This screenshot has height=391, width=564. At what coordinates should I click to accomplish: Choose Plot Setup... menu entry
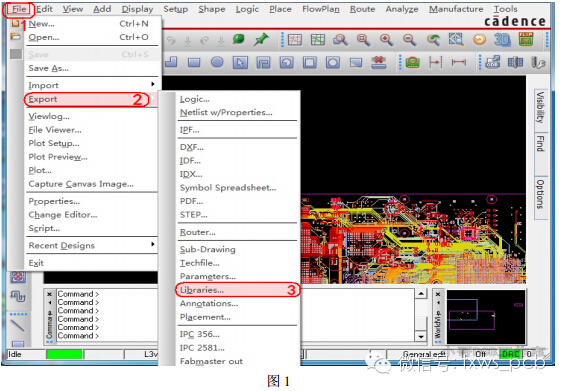click(92, 144)
